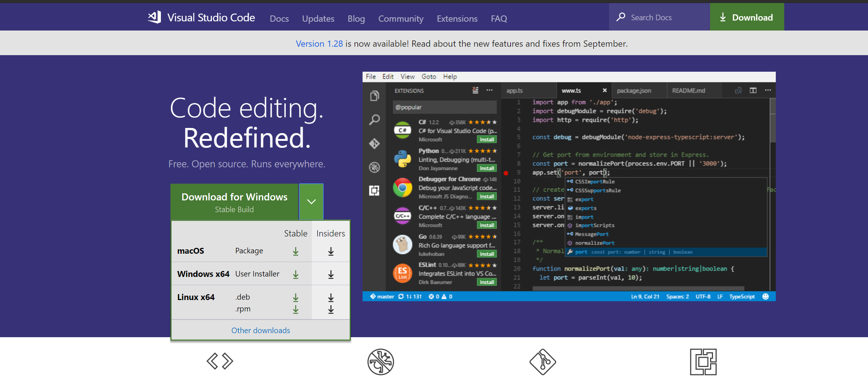Open the View menu in editor
868x378 pixels.
point(407,76)
